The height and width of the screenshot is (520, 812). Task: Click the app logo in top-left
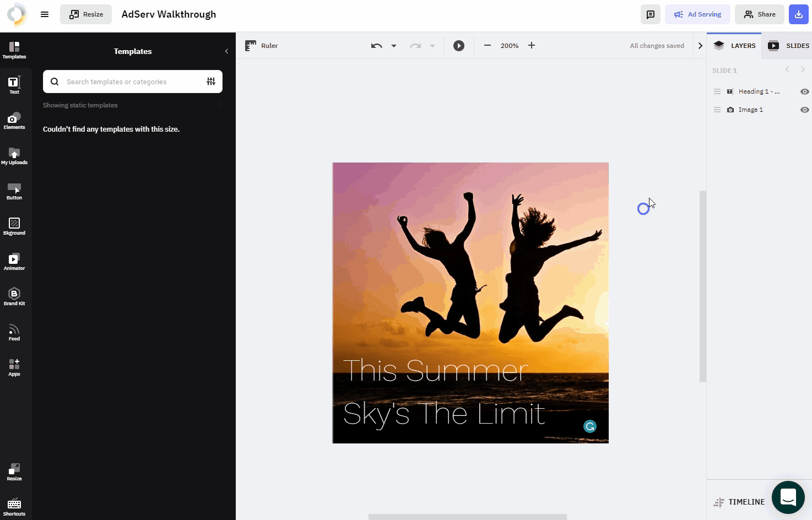click(x=17, y=14)
